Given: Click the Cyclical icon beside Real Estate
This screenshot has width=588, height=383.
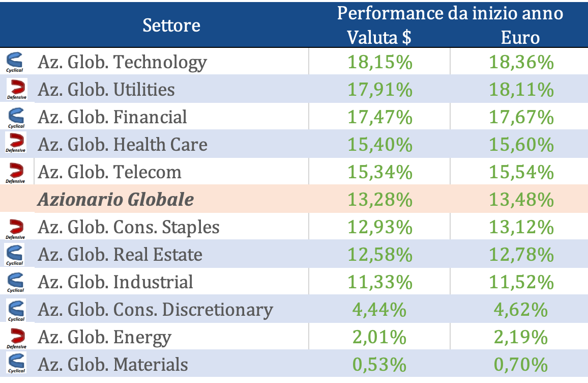Looking at the screenshot, I should 15,254.
